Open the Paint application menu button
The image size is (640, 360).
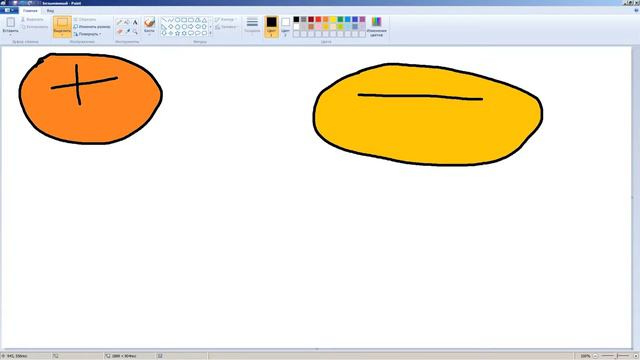(8, 10)
